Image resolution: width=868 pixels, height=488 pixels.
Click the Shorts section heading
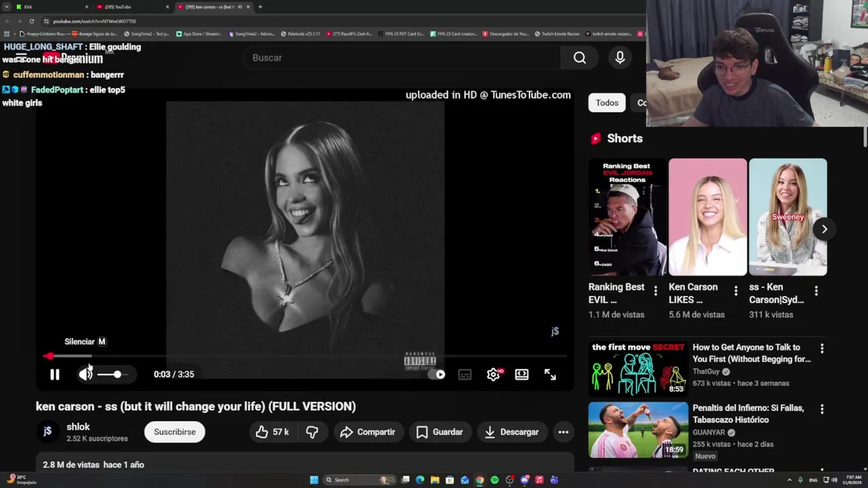[625, 138]
